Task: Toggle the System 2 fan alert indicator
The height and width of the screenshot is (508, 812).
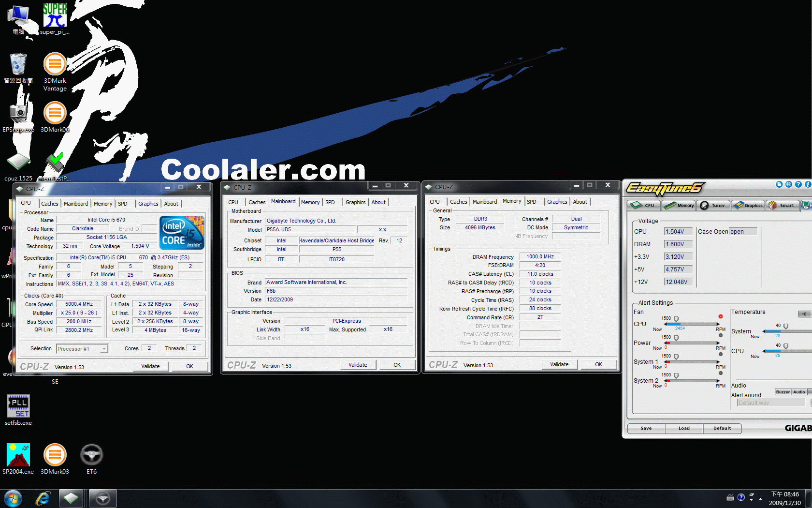Action: (x=720, y=373)
